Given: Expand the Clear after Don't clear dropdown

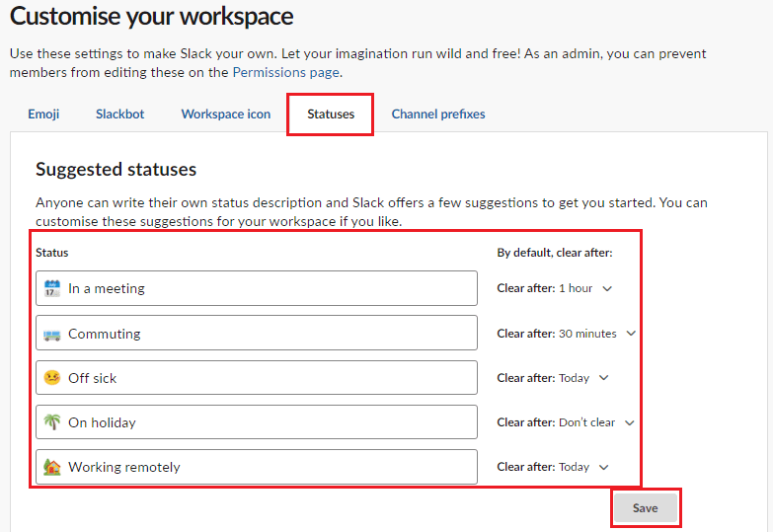Looking at the screenshot, I should (566, 422).
